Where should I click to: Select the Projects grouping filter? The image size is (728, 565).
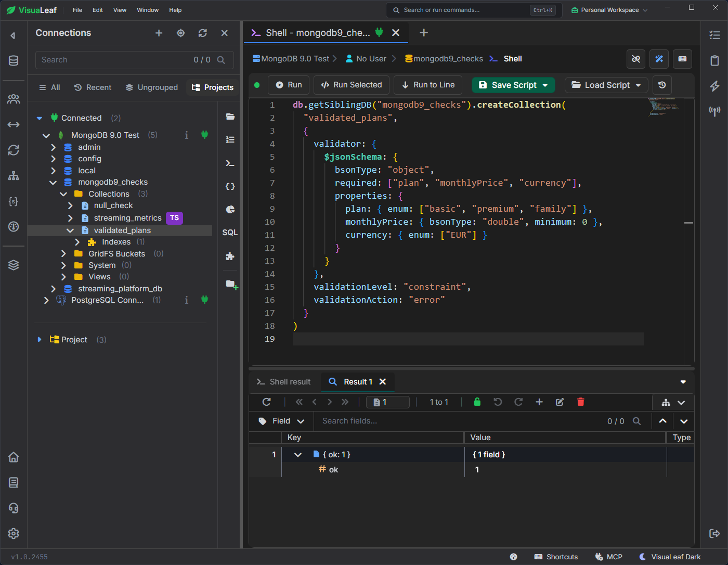click(x=213, y=87)
